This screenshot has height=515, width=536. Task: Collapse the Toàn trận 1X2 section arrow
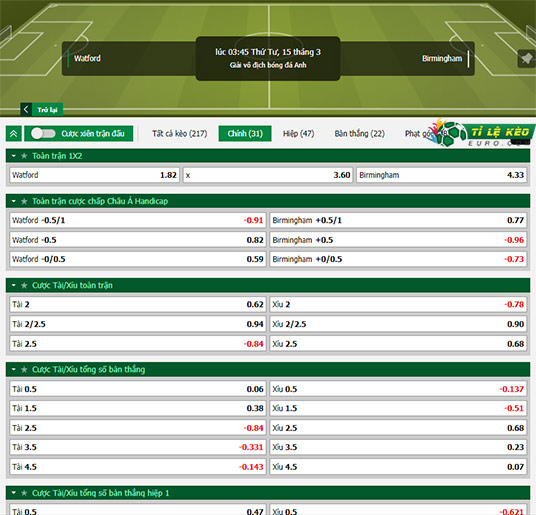coord(14,156)
